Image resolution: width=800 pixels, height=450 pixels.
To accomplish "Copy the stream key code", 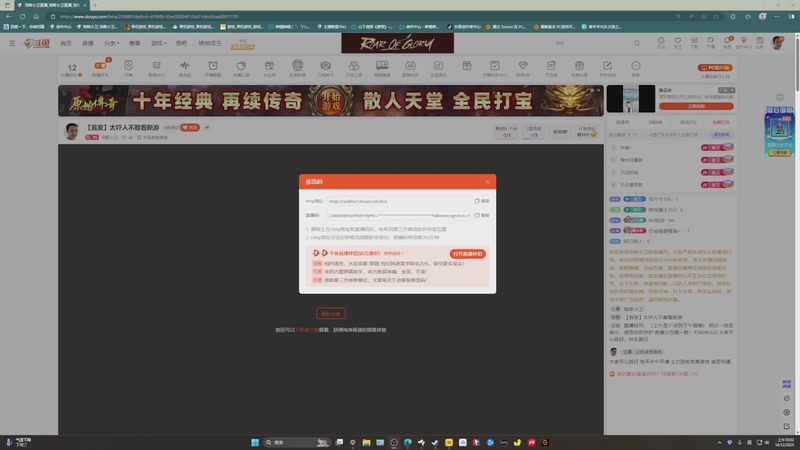I will [482, 215].
